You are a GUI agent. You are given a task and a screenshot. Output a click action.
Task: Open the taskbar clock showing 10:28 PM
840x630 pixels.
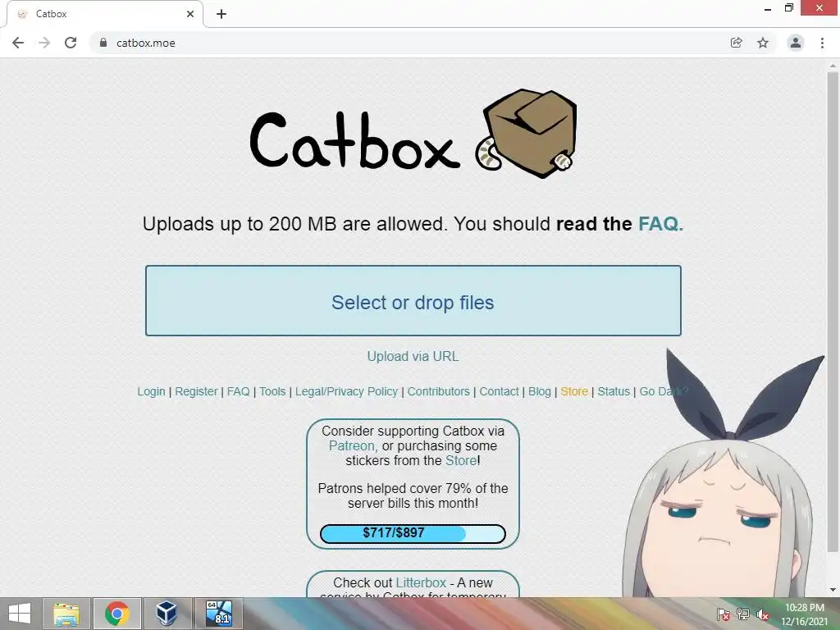tap(805, 614)
